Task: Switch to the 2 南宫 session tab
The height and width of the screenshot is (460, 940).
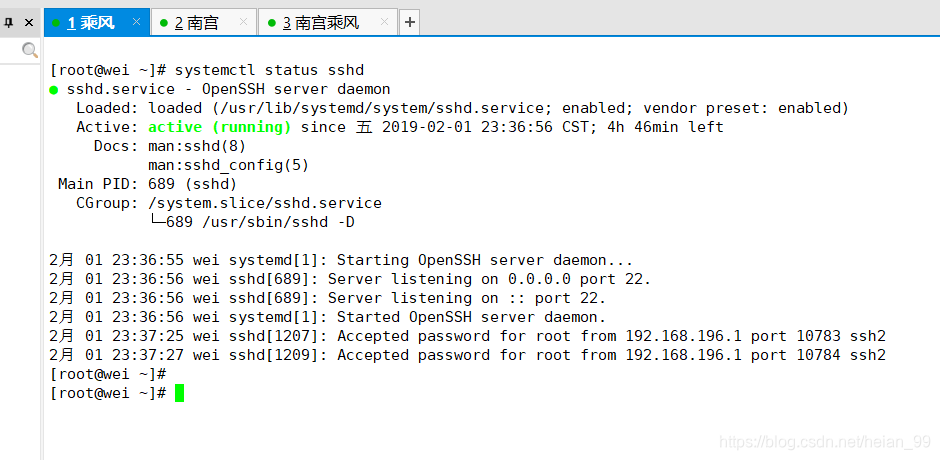Action: coord(204,23)
